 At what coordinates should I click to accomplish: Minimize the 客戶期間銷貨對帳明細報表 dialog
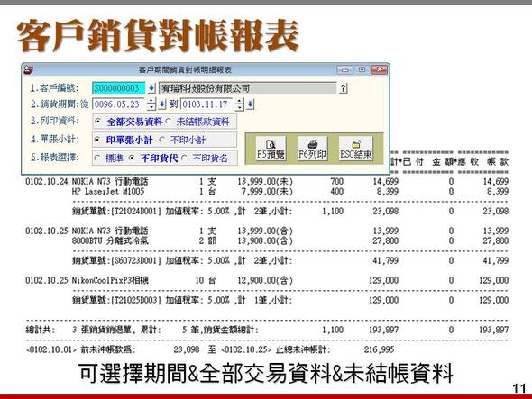click(344, 70)
